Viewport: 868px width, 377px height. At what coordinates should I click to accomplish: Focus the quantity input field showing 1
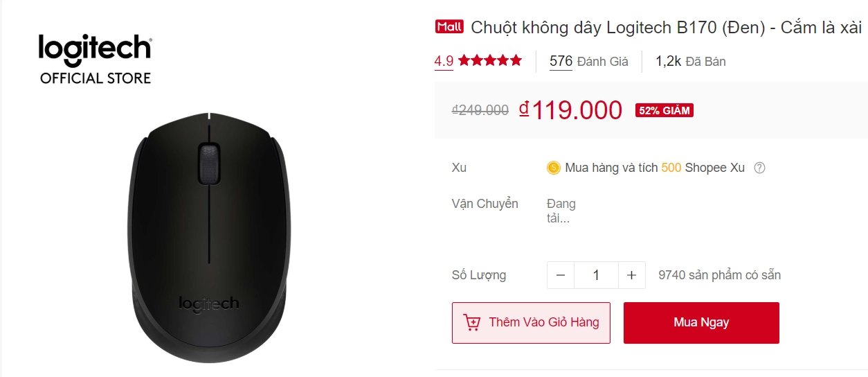tap(596, 275)
